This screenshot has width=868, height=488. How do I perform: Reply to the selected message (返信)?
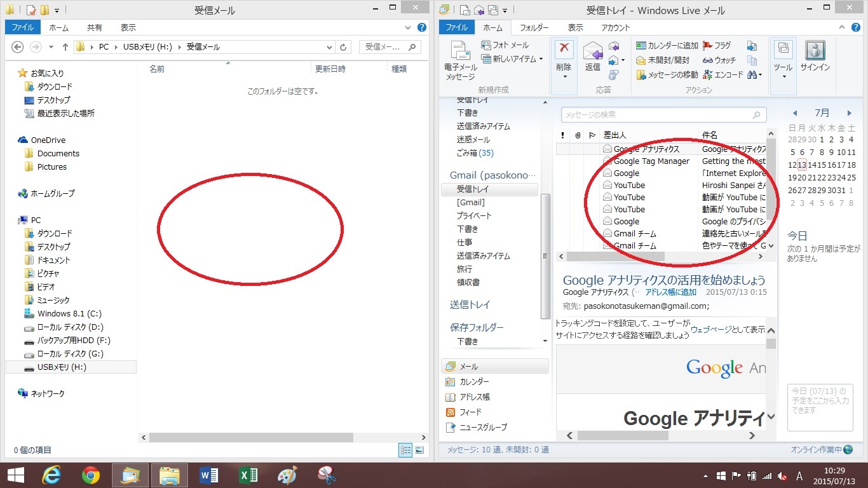(x=593, y=57)
